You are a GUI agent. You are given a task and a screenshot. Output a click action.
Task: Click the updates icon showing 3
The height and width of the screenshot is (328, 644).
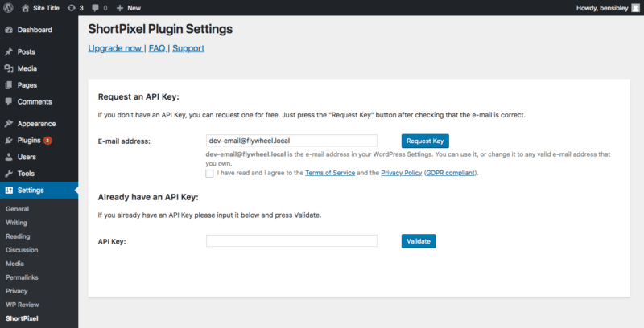coord(72,7)
